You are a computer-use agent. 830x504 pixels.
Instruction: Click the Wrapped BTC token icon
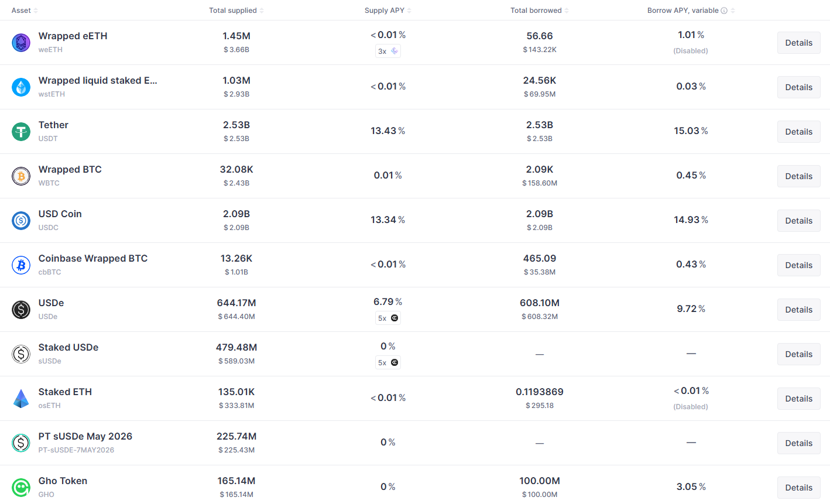click(x=21, y=176)
